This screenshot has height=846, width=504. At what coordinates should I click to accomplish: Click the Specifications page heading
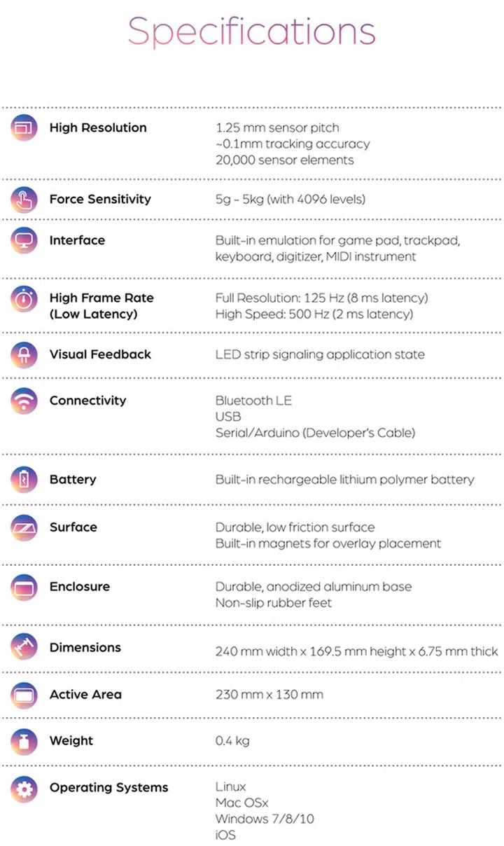252,32
